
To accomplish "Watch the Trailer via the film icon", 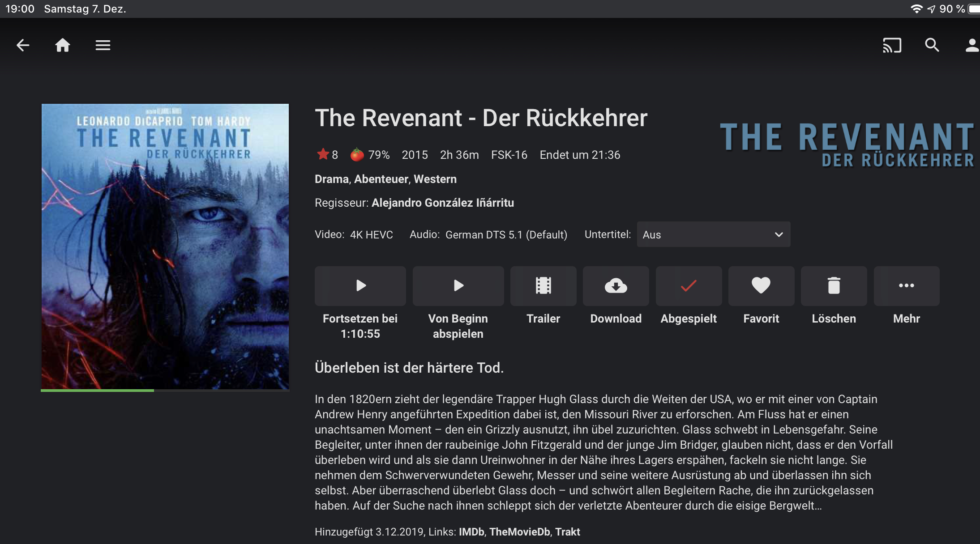I will click(x=543, y=286).
